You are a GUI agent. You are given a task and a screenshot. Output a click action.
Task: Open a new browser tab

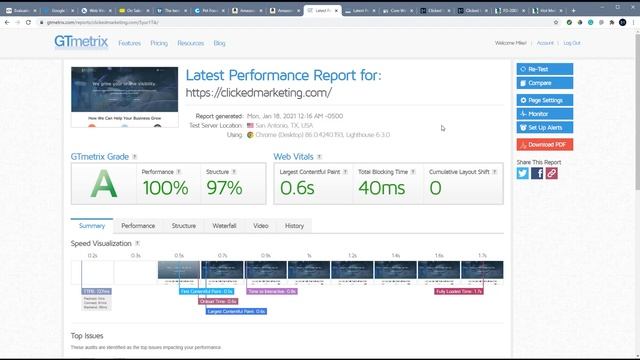point(573,11)
